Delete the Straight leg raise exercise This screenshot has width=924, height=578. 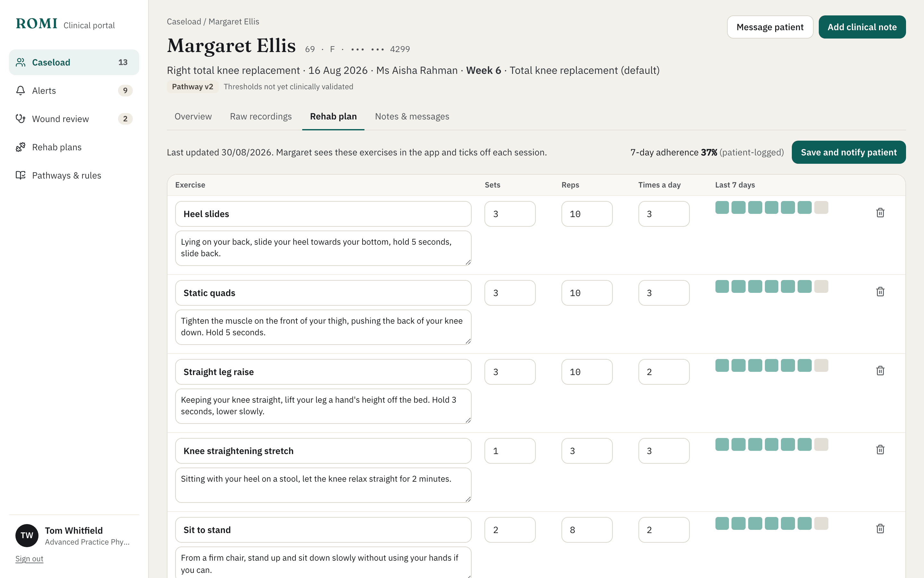[880, 371]
